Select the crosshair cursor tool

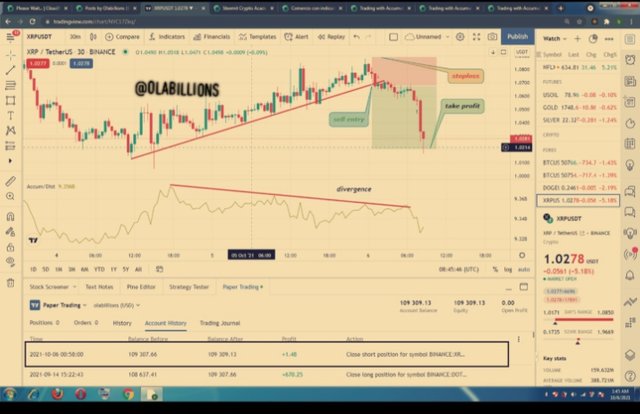(x=11, y=54)
